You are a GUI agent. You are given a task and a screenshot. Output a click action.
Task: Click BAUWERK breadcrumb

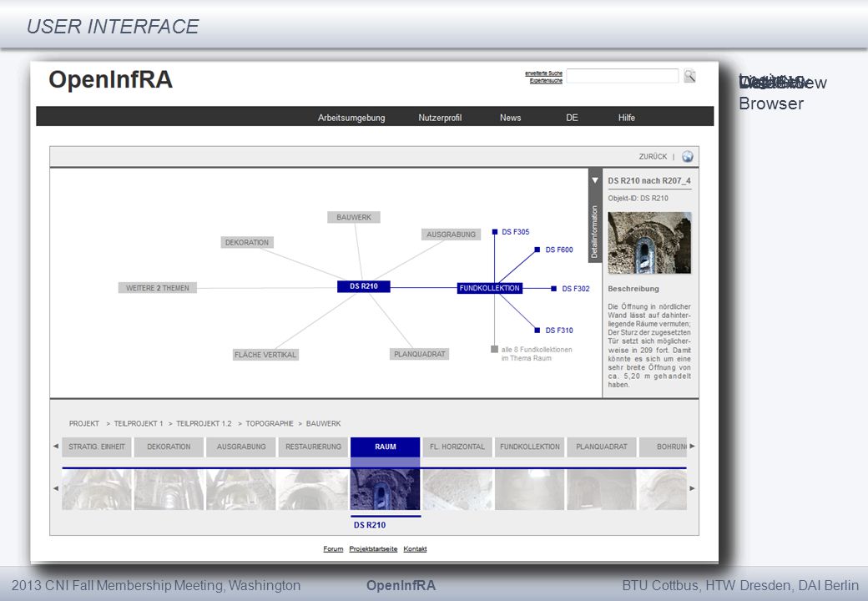323,423
